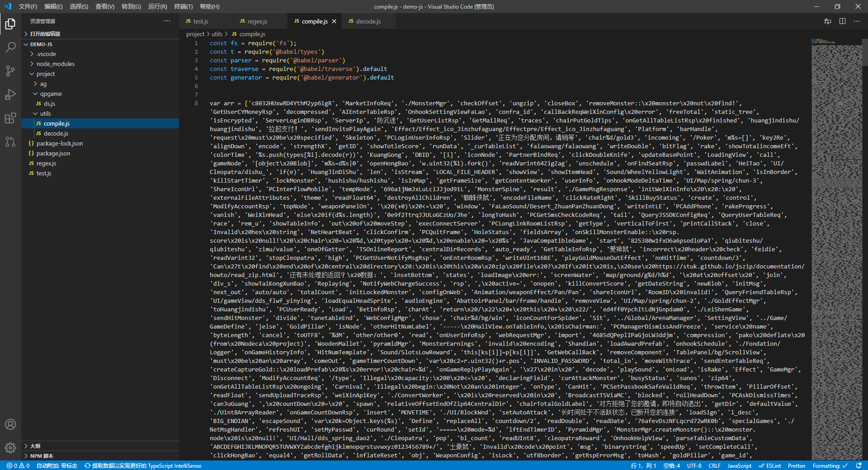Open the Extensions view icon
The width and height of the screenshot is (868, 470).
point(10,118)
